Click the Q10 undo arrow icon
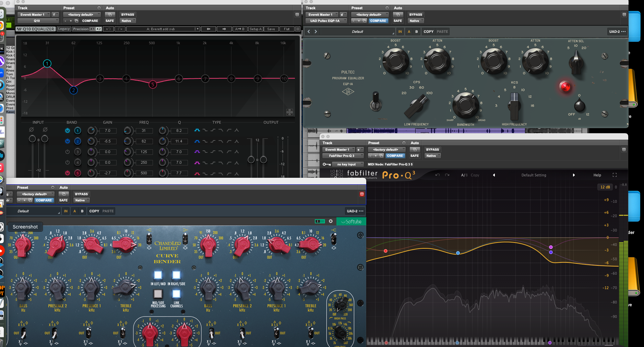Viewport: 644px width, 347px height. [108, 29]
